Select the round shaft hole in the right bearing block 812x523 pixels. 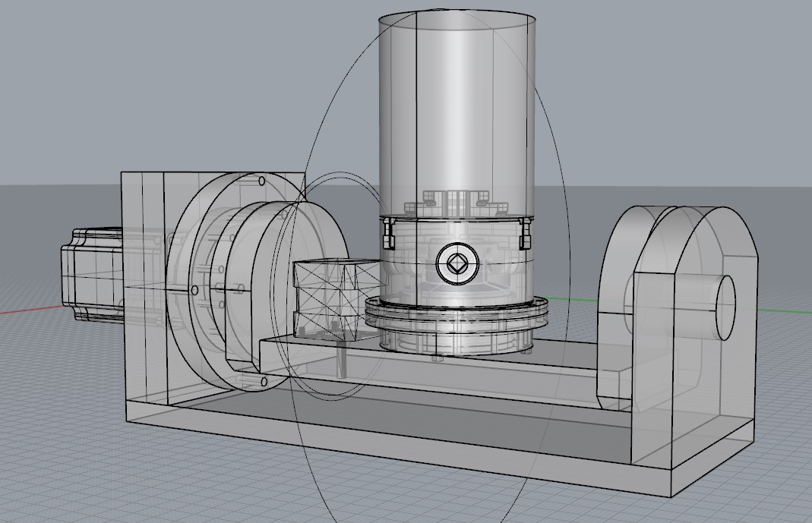tap(725, 307)
